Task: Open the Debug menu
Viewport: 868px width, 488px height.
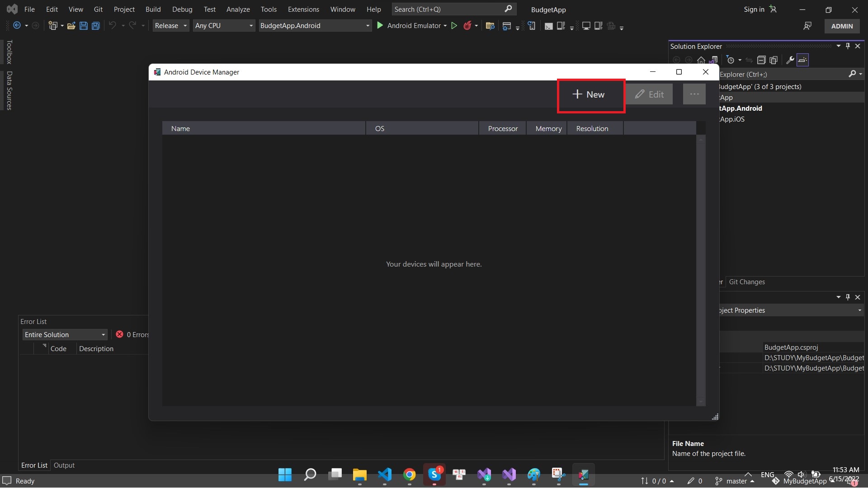Action: (x=182, y=9)
